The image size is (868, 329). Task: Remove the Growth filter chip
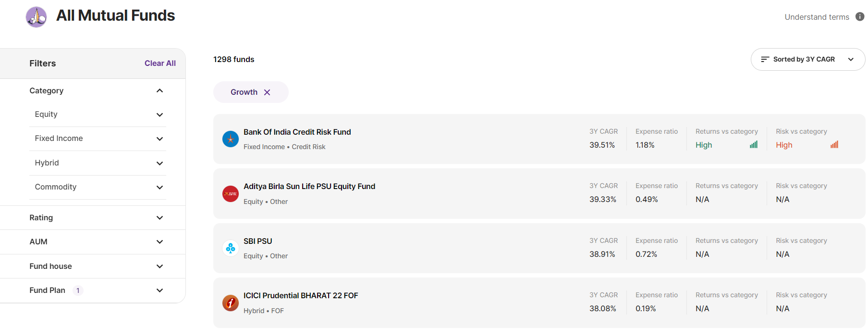pos(267,92)
